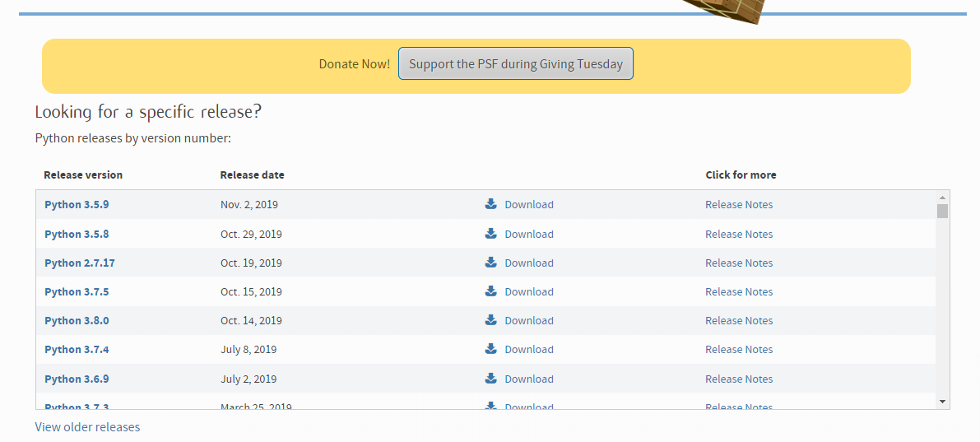Click Download text link for Python 3.6.9
980x442 pixels.
pyautogui.click(x=529, y=379)
